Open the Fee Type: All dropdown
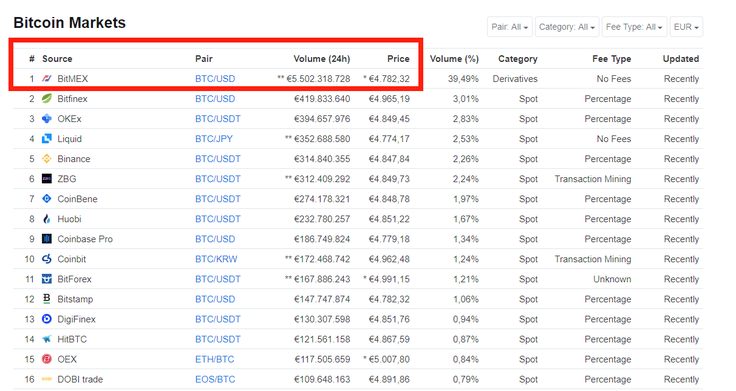The height and width of the screenshot is (391, 736). click(x=634, y=27)
